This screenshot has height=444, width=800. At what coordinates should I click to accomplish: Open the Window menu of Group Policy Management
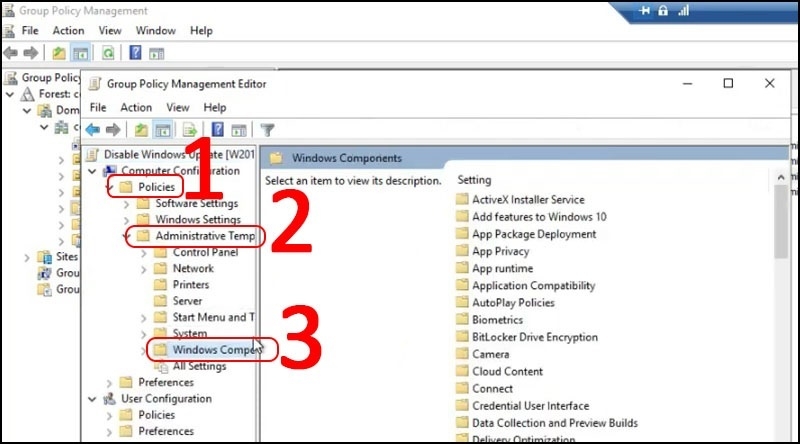click(x=155, y=31)
